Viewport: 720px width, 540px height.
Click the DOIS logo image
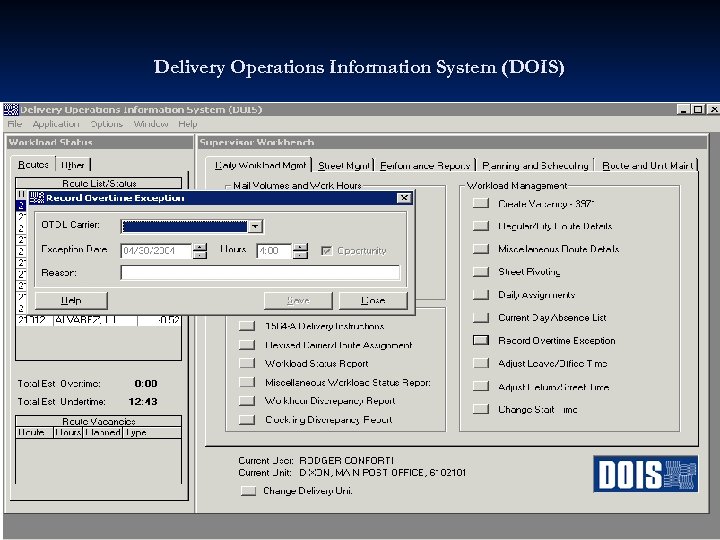[x=646, y=474]
